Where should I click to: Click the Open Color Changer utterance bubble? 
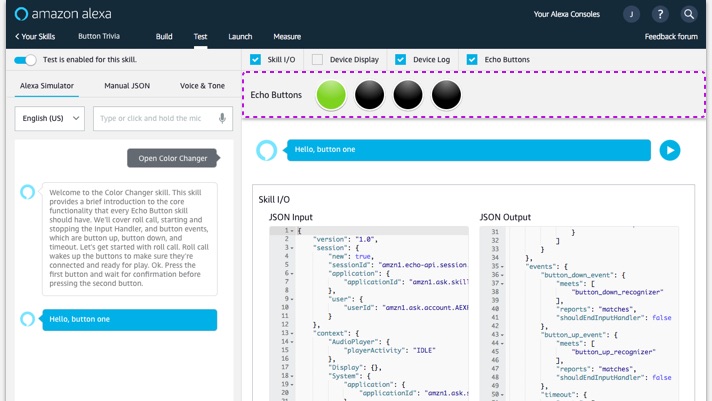[173, 158]
